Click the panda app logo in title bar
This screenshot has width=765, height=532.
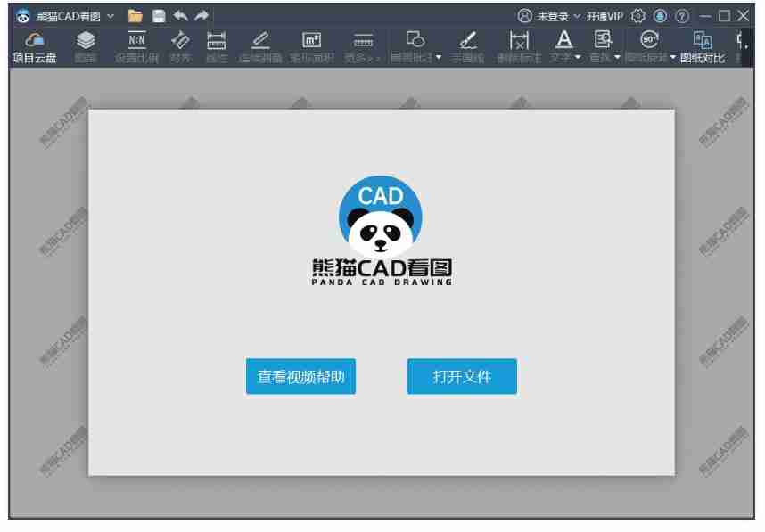(x=22, y=16)
